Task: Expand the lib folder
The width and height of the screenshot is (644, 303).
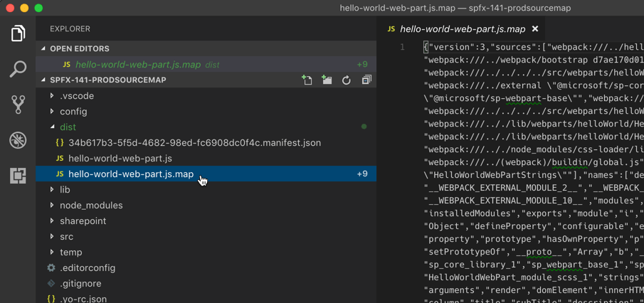Action: [52, 190]
